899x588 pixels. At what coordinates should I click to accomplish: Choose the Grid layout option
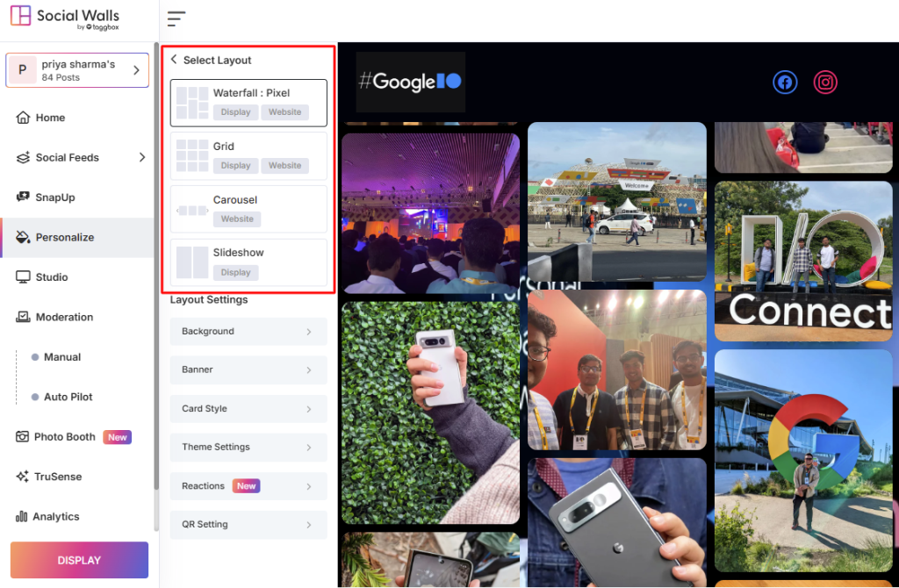pos(248,155)
